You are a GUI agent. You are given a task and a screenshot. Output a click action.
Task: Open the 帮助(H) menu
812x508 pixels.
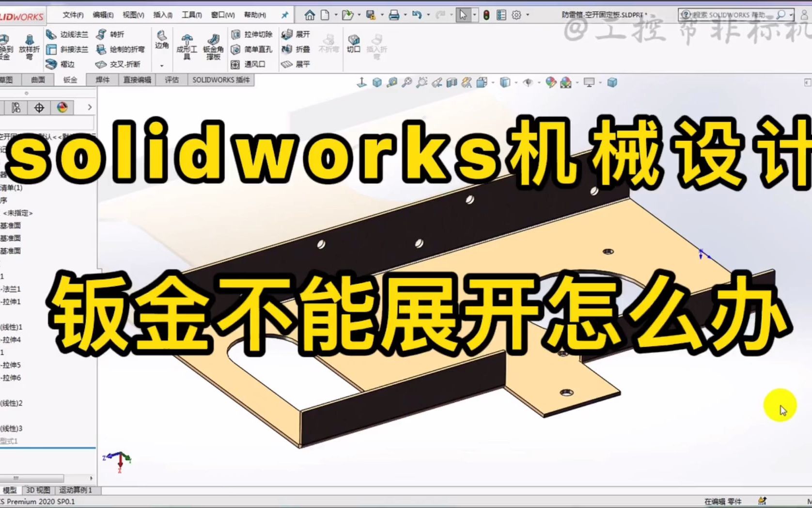[x=255, y=15]
